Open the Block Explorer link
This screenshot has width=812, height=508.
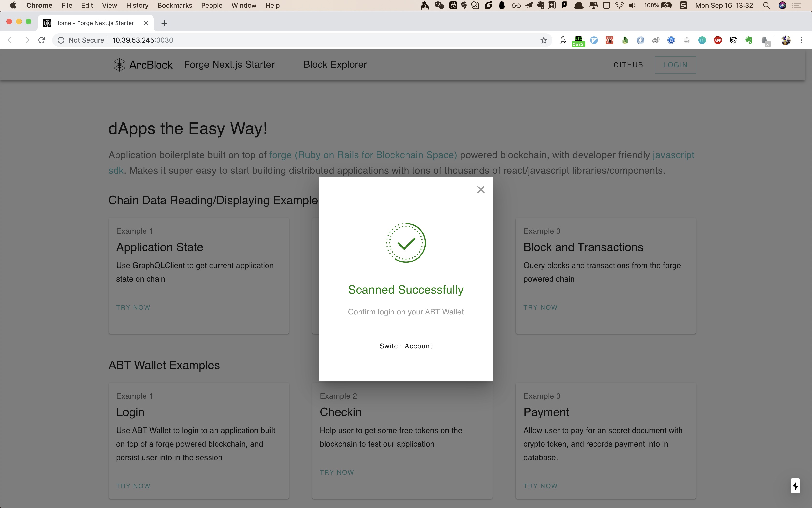tap(335, 65)
